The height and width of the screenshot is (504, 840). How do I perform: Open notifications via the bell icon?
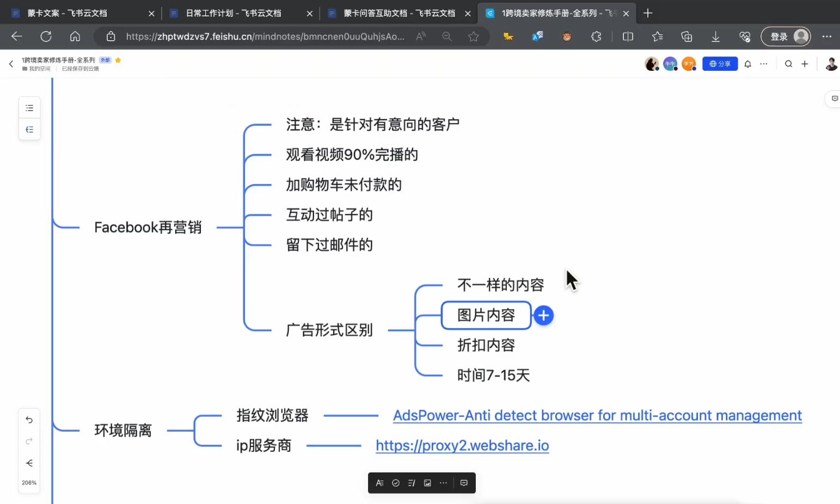click(x=748, y=64)
